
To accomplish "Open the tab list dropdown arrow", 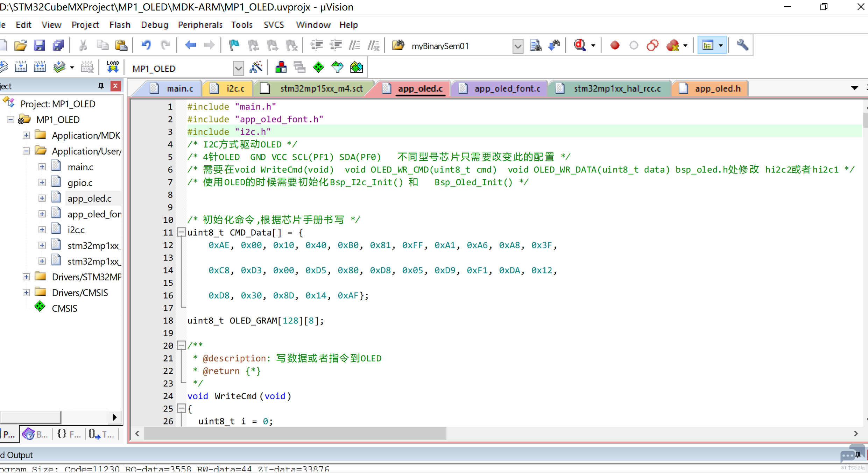I will (x=854, y=88).
